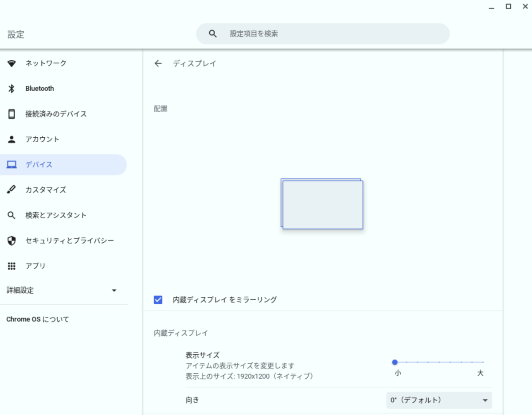The image size is (532, 415).
Task: Open 接続済みのデバイス via its phone icon
Action: 12,113
